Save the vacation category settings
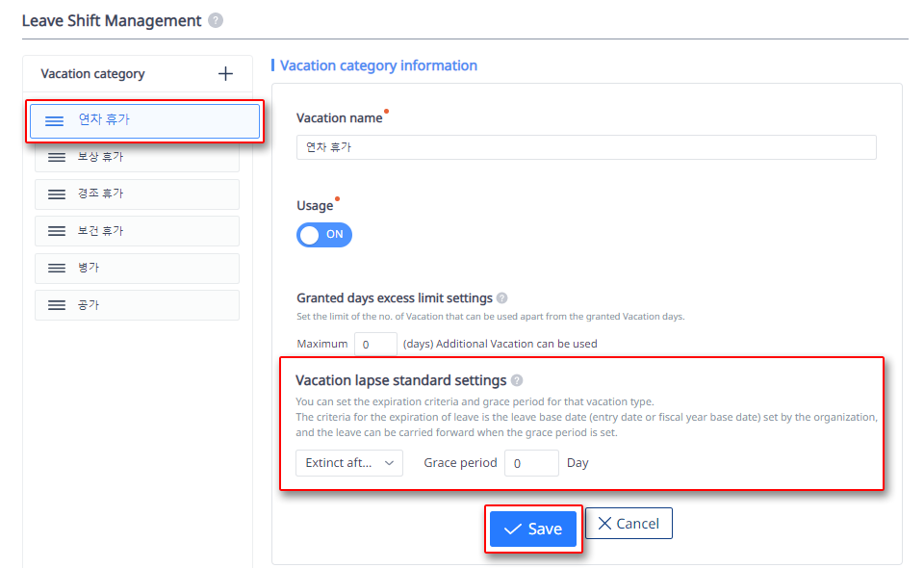This screenshot has height=568, width=924. [533, 529]
